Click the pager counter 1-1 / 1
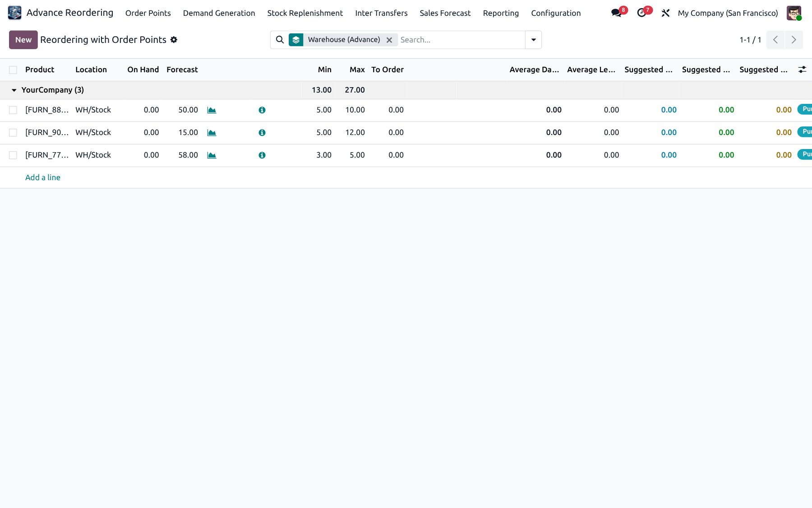812x508 pixels. 750,40
